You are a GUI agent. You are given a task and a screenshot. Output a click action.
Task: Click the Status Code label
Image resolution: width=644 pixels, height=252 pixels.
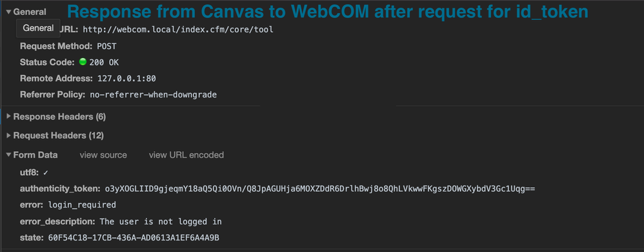[x=48, y=63]
